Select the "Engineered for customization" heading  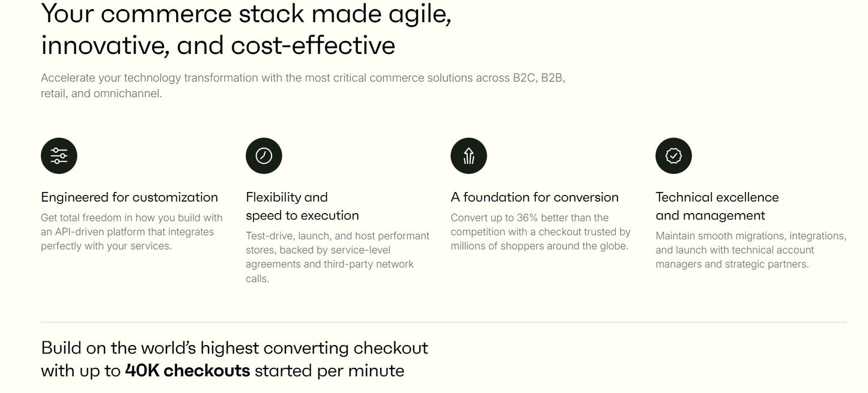[129, 197]
